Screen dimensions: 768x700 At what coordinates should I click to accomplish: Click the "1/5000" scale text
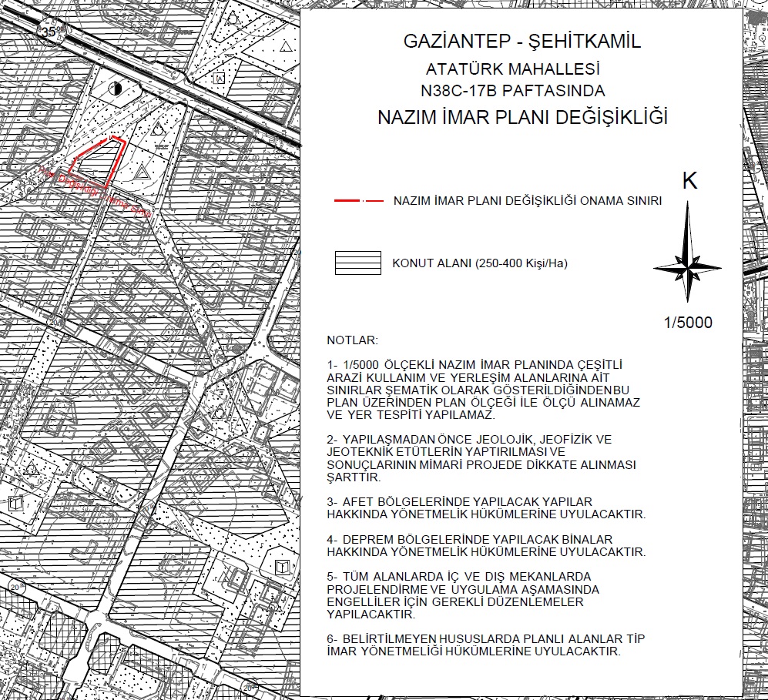click(688, 323)
